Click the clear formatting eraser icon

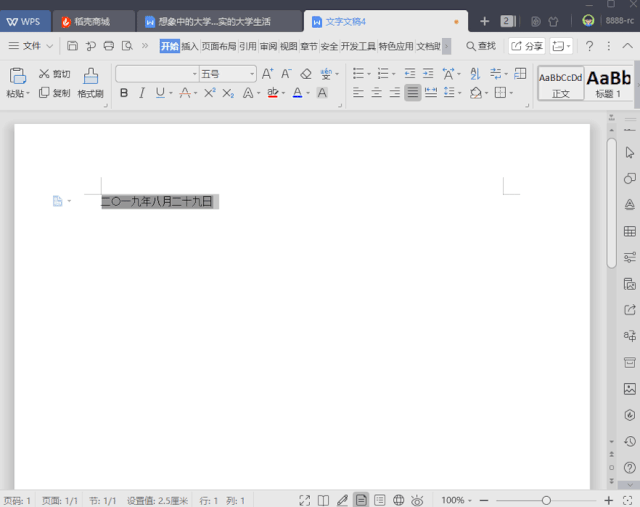tap(306, 74)
